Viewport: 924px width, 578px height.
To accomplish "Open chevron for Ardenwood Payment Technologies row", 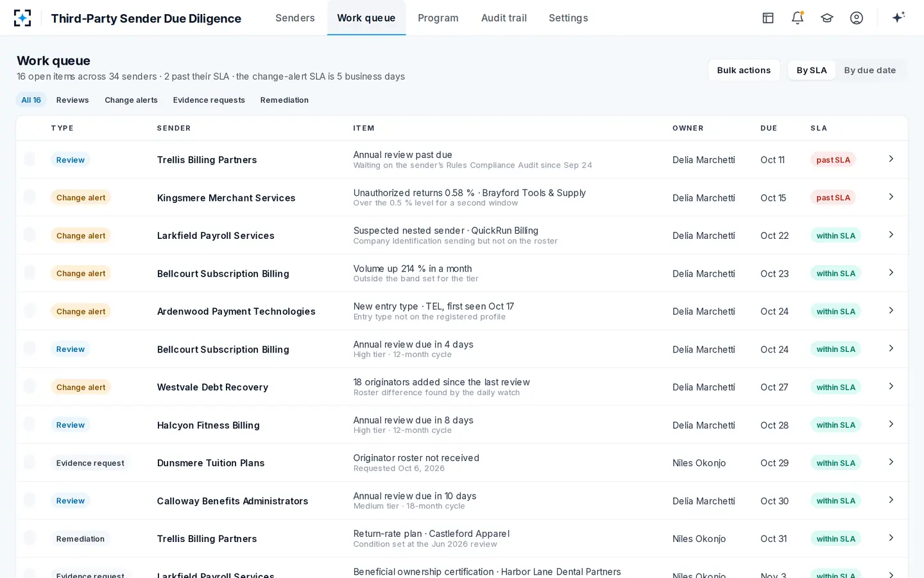I will pyautogui.click(x=891, y=310).
